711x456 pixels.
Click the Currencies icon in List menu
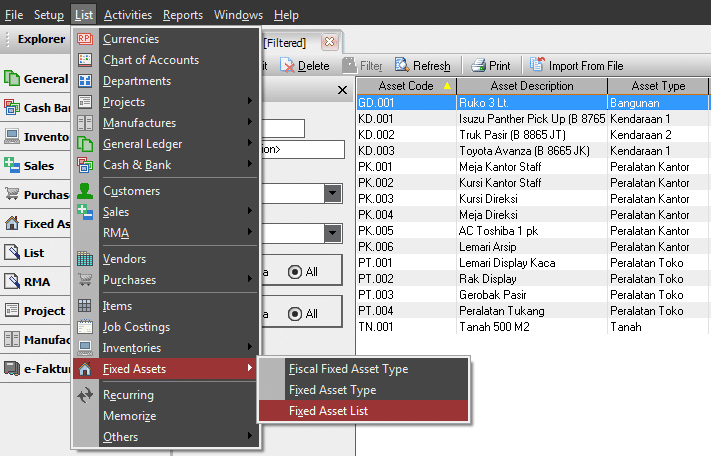pos(85,39)
